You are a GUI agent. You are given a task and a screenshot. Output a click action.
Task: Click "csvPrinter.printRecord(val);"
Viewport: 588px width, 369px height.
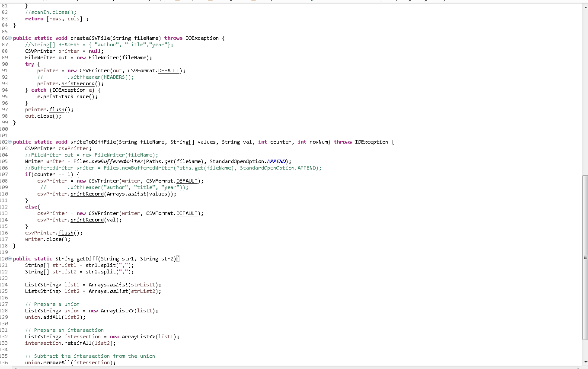click(x=80, y=220)
